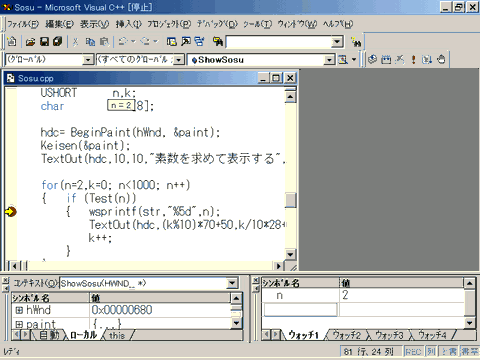
Task: Click the Save All icon
Action: coord(58,42)
